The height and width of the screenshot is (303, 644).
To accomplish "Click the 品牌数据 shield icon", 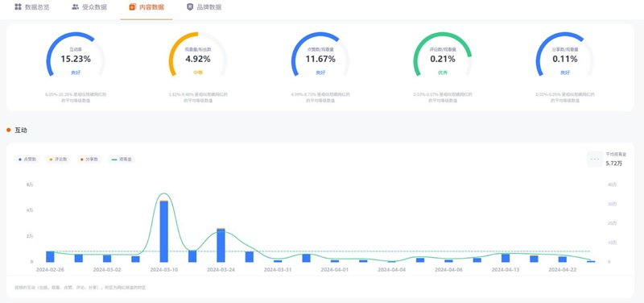I will click(190, 7).
